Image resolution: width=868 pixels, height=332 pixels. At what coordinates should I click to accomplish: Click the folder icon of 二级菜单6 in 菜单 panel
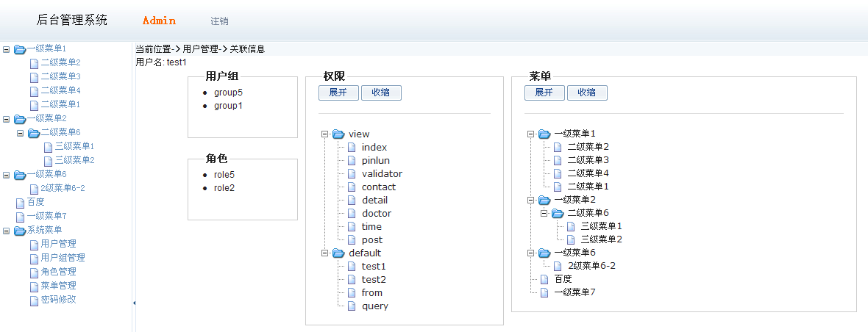[x=558, y=213]
